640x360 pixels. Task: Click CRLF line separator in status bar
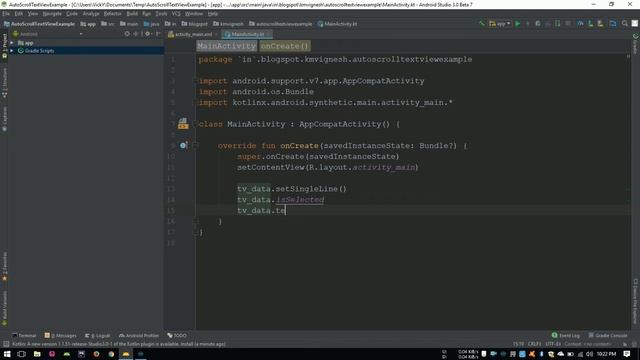(x=534, y=344)
